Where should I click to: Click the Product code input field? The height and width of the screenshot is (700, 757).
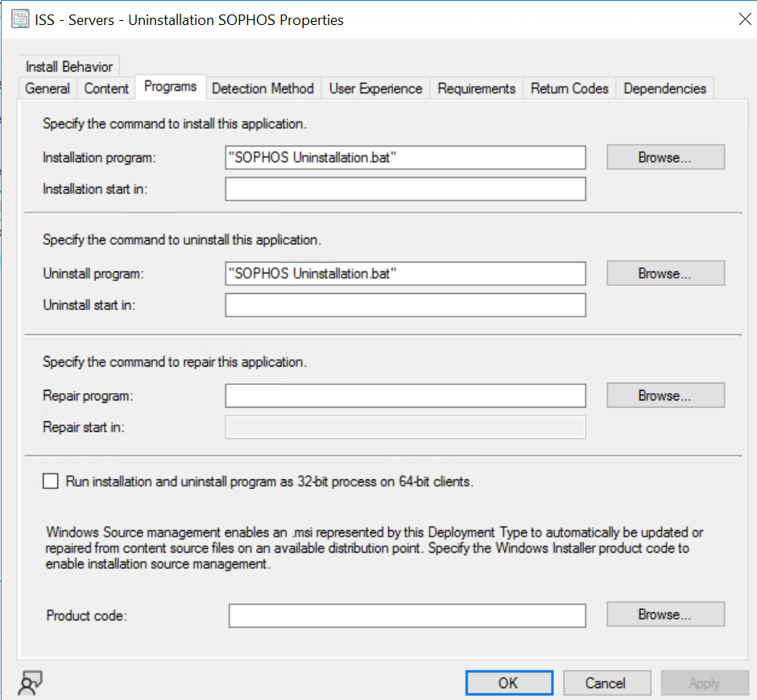click(x=405, y=615)
